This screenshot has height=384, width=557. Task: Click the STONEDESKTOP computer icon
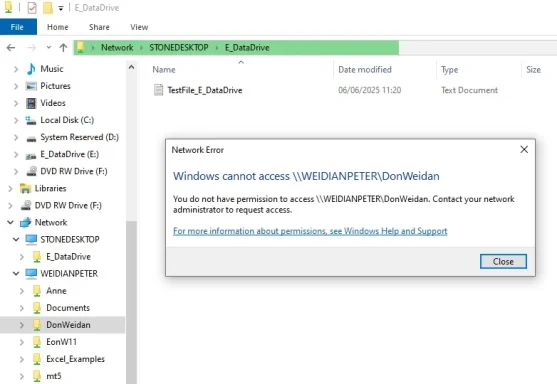[31, 239]
